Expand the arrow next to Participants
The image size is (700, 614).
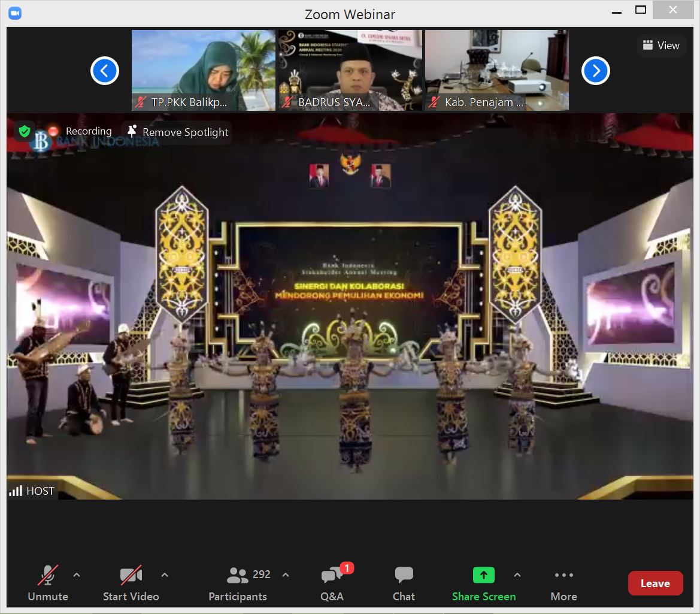click(286, 575)
